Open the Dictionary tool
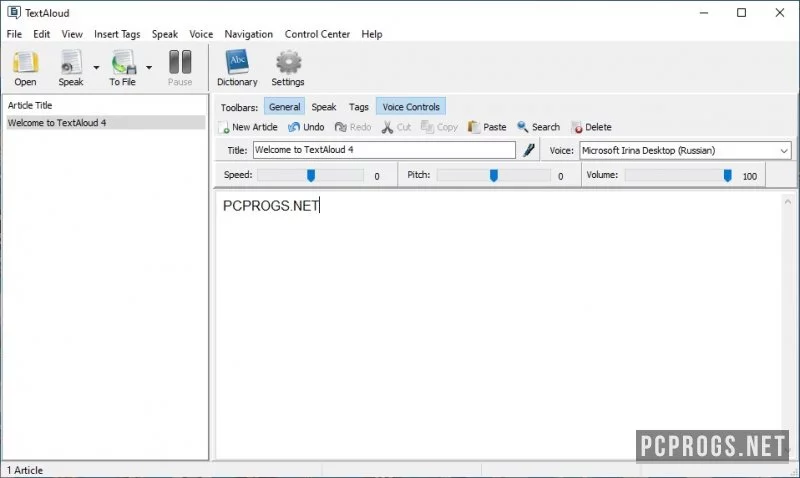The height and width of the screenshot is (478, 800). pyautogui.click(x=237, y=68)
